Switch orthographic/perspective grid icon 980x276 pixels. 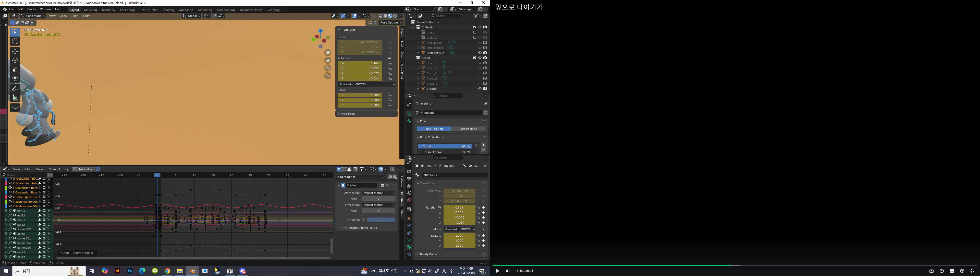328,76
